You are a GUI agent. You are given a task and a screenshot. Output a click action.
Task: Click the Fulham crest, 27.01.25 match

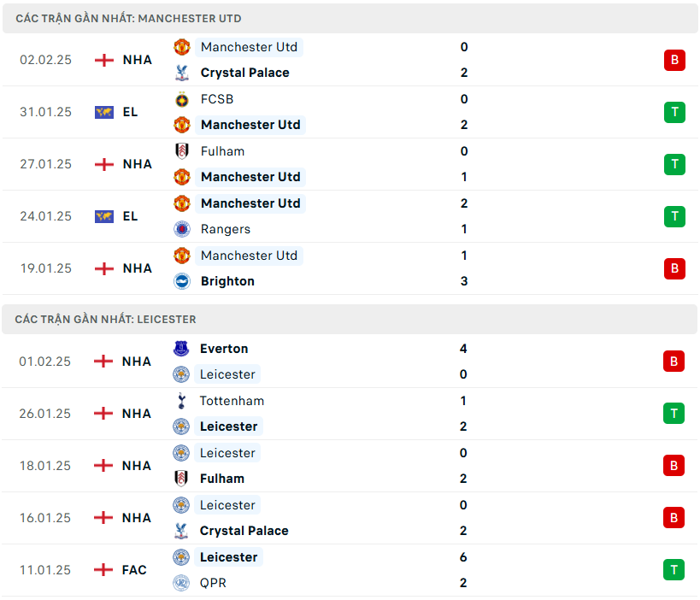(x=181, y=151)
